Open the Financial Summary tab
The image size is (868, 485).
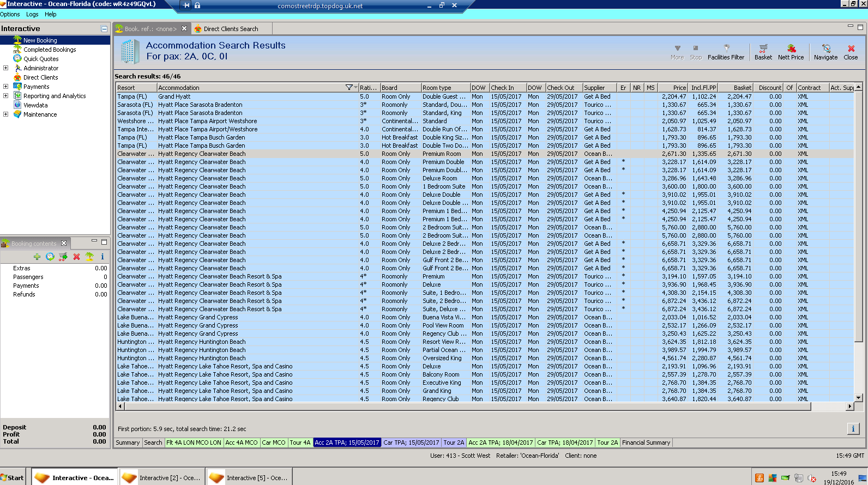pyautogui.click(x=646, y=442)
